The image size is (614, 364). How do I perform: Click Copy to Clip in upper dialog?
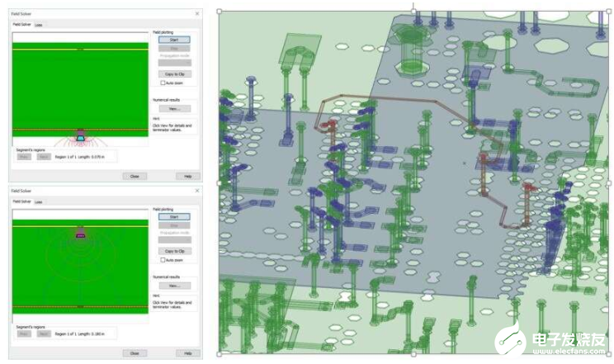coord(175,74)
